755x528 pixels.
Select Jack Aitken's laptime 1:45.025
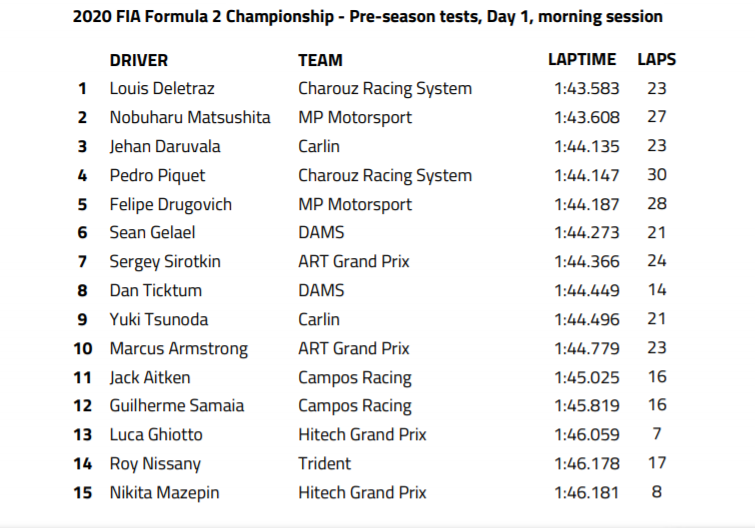pos(586,378)
